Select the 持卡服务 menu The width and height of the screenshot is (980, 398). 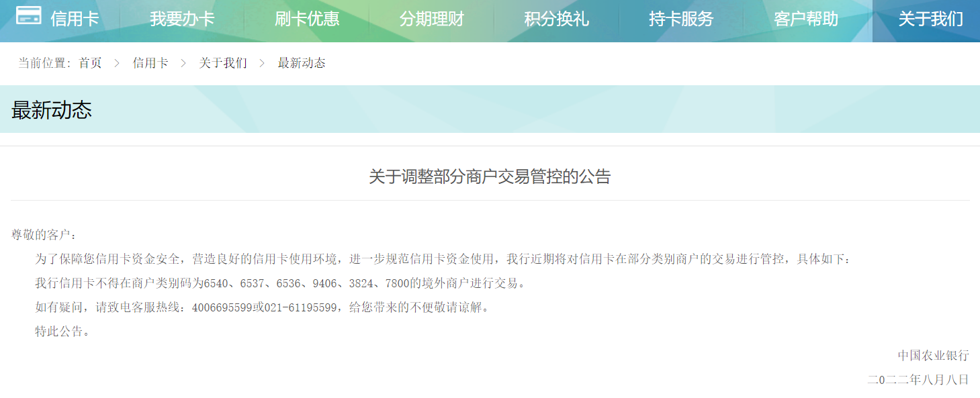coord(681,19)
